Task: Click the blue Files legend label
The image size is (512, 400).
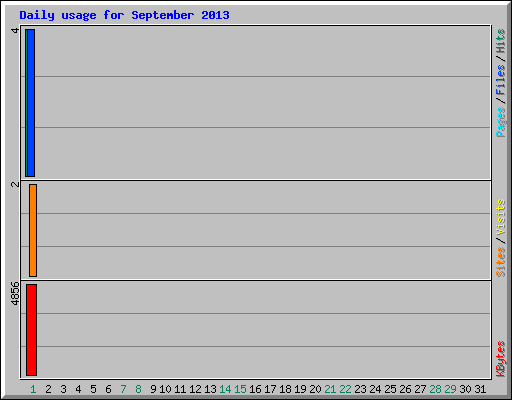Action: click(500, 80)
